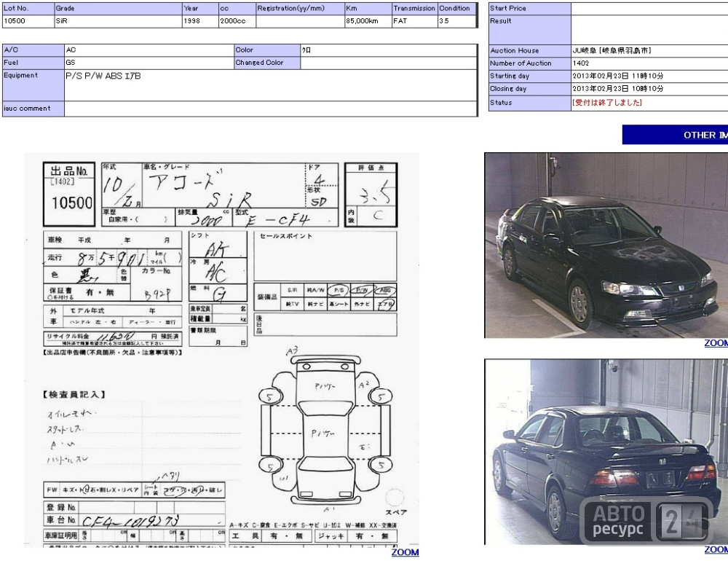Select grade value SiR
This screenshot has height=561, width=728.
tap(61, 21)
